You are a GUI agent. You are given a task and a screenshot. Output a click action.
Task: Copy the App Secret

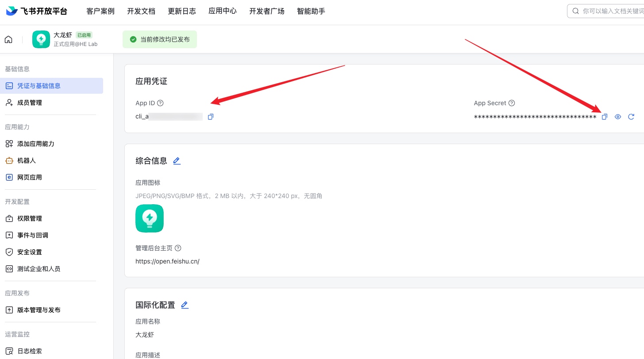click(605, 117)
